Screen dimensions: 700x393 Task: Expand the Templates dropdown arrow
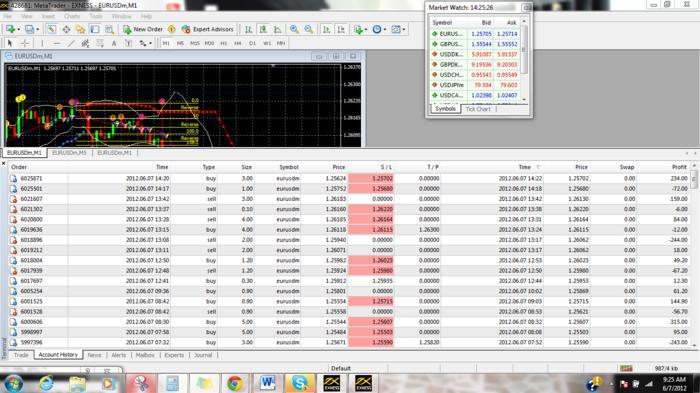tap(404, 29)
